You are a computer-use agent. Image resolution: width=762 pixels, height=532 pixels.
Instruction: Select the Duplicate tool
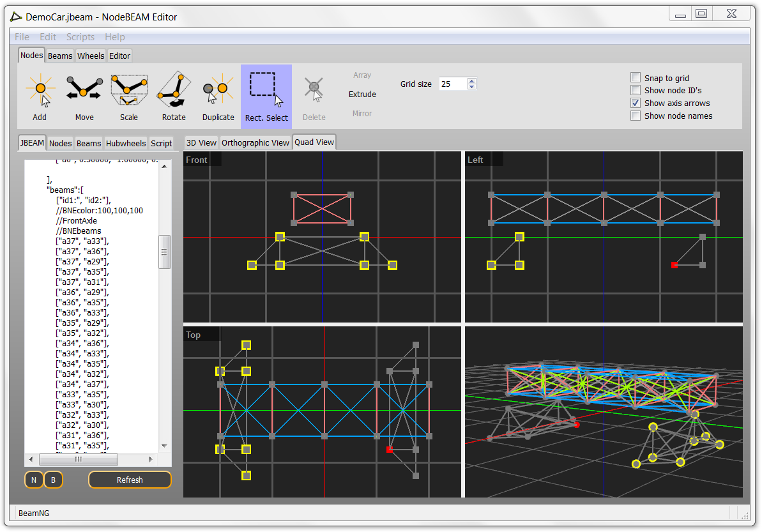tap(218, 96)
